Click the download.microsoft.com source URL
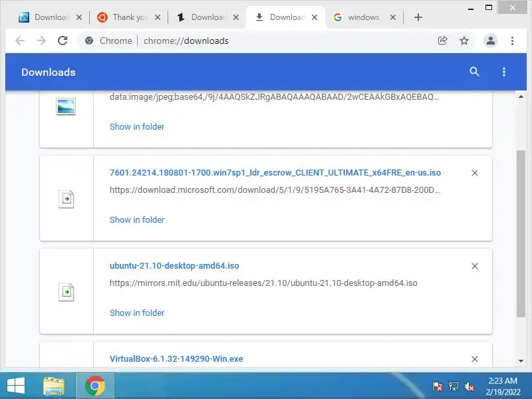This screenshot has height=399, width=532. click(x=275, y=190)
